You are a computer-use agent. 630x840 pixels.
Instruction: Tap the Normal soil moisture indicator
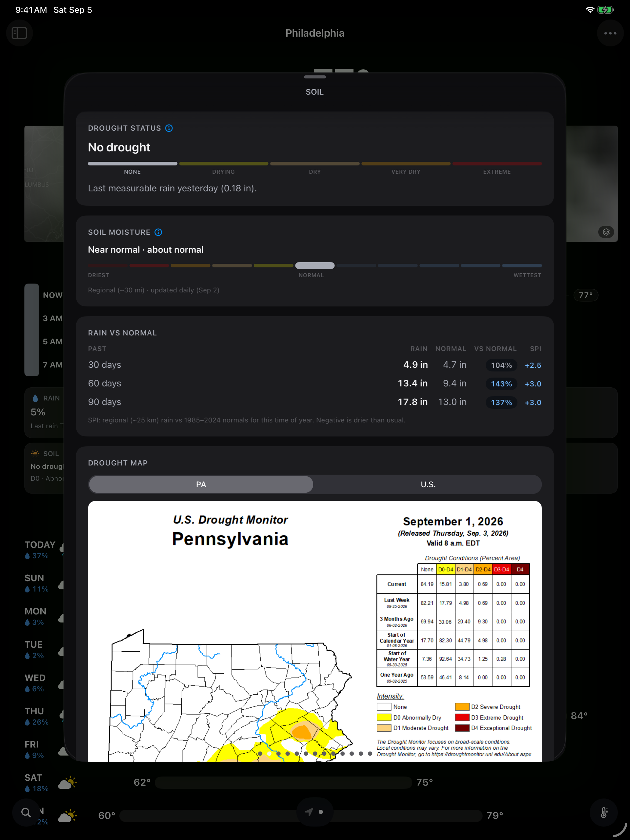click(x=315, y=266)
